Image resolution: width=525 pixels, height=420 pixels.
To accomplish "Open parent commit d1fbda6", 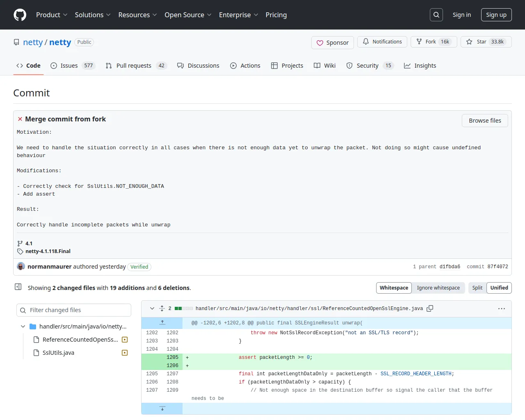I will tap(450, 267).
